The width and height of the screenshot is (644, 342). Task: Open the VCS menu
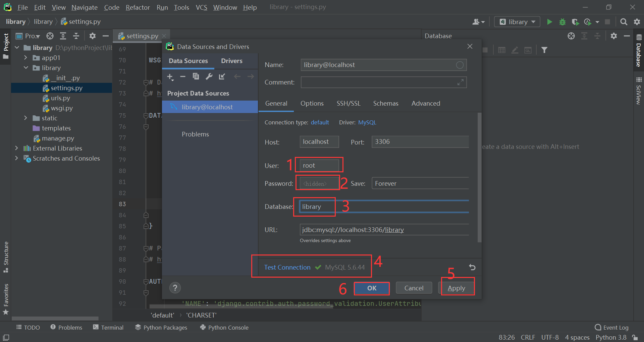click(201, 7)
